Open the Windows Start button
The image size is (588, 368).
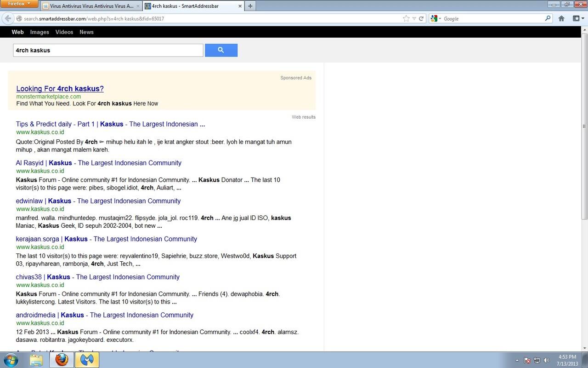(x=10, y=360)
